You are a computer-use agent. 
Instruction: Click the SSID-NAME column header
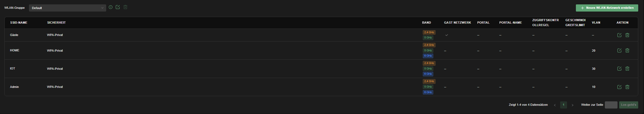pos(19,23)
